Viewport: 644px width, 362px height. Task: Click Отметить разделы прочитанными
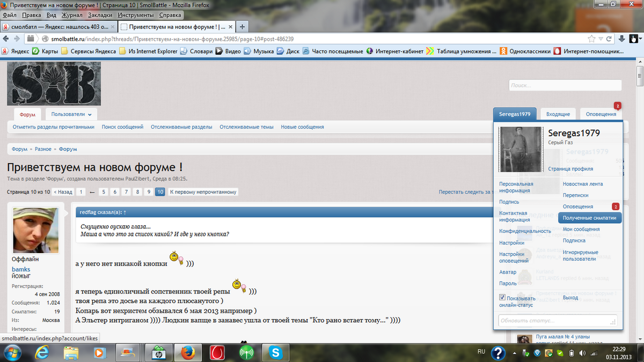click(54, 127)
